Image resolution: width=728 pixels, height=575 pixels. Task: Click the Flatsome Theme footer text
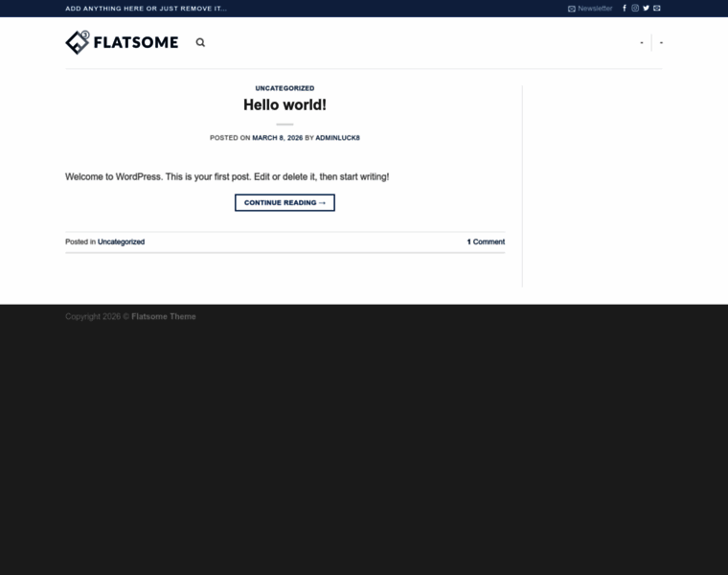pos(164,317)
